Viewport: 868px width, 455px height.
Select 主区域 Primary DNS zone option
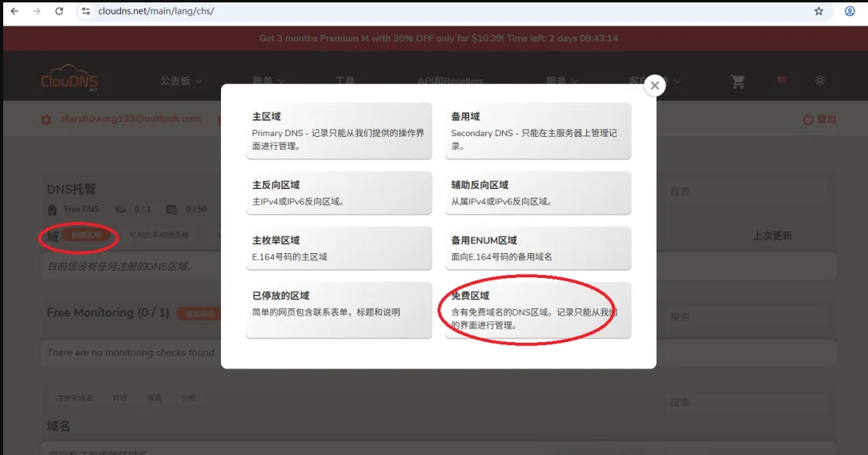pyautogui.click(x=339, y=131)
